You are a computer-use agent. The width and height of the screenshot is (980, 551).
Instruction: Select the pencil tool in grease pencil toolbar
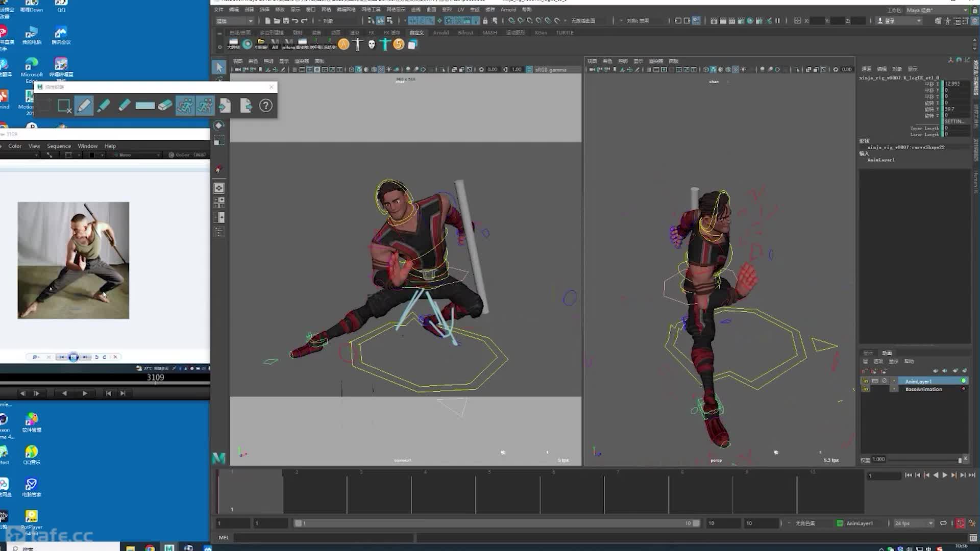(x=84, y=106)
